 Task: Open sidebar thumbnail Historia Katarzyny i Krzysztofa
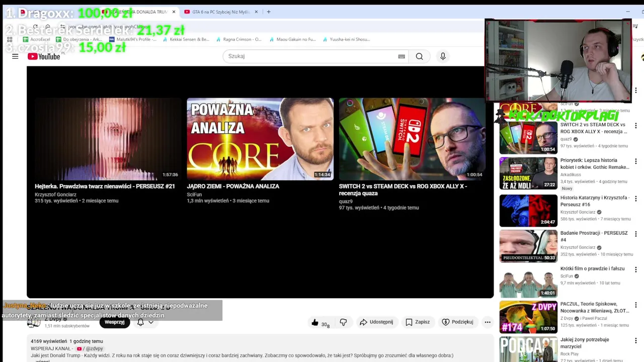point(528,211)
